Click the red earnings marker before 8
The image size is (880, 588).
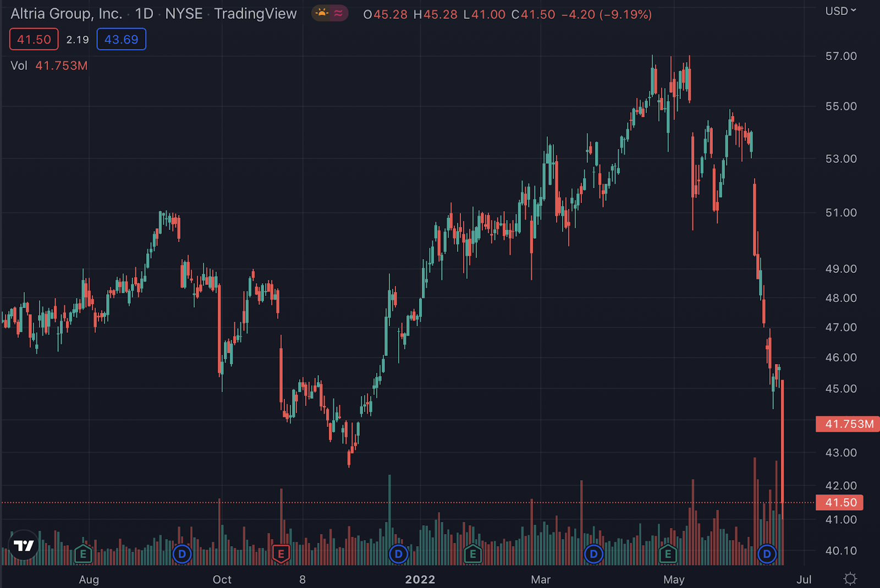281,554
